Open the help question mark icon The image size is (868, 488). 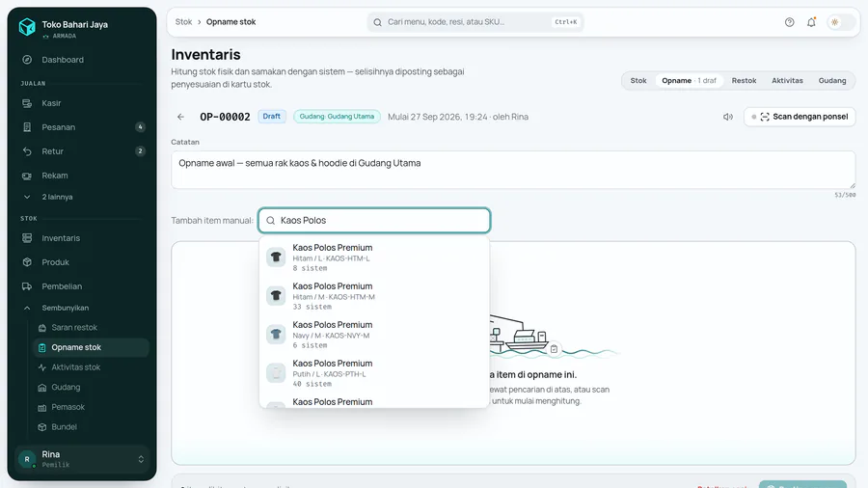click(x=789, y=22)
